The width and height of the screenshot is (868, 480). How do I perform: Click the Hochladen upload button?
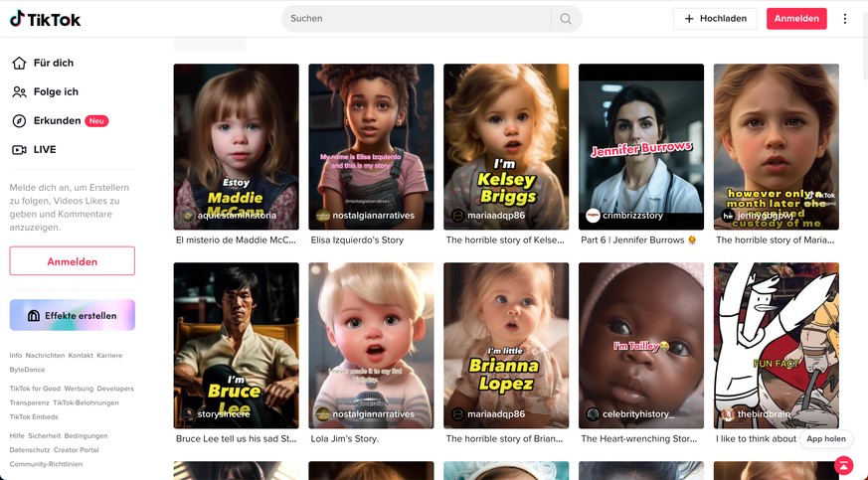tap(715, 19)
